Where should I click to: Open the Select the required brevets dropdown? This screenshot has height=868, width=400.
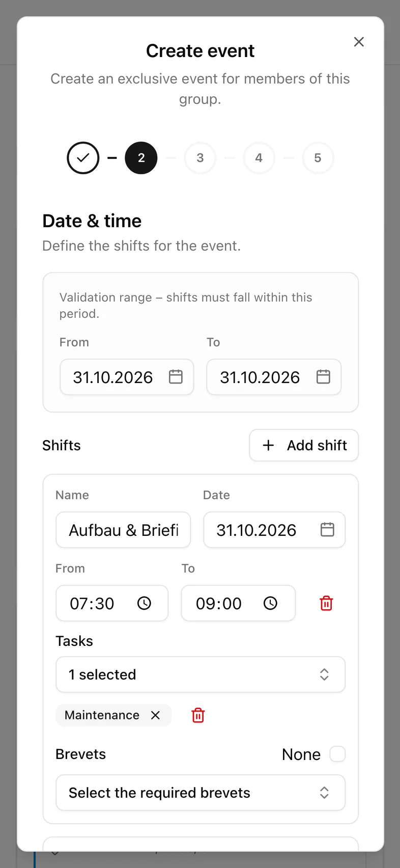pos(201,793)
